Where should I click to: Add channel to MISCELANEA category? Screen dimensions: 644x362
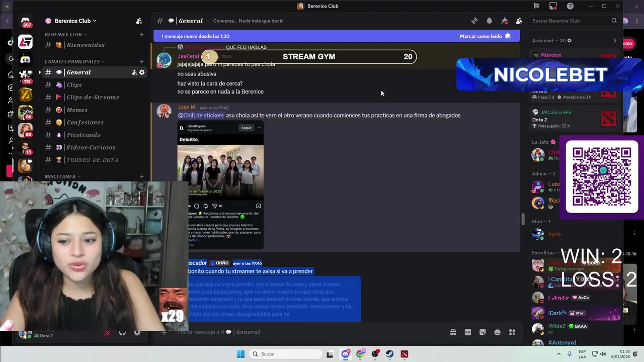(142, 177)
